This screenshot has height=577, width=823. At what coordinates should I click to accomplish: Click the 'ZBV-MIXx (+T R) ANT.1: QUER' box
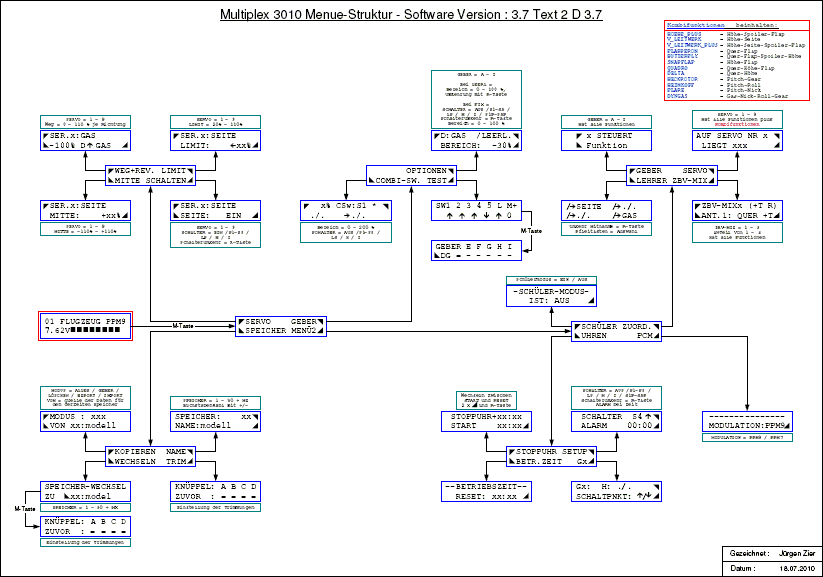click(737, 211)
